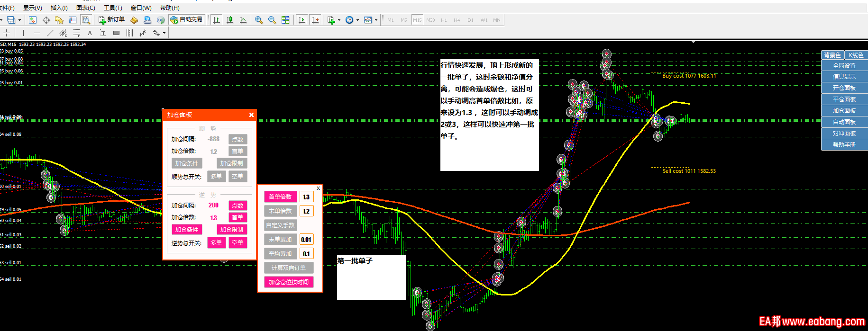Toggle the 自动交易 auto trading button

coord(187,19)
